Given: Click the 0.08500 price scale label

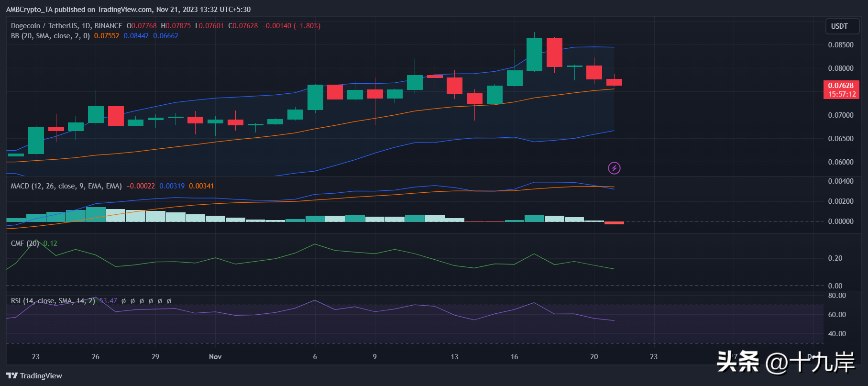Looking at the screenshot, I should pyautogui.click(x=841, y=45).
